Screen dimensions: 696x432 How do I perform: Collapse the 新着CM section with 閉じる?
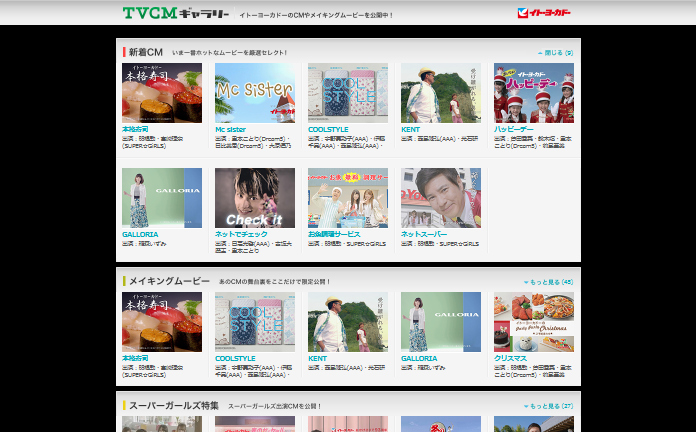coord(555,53)
